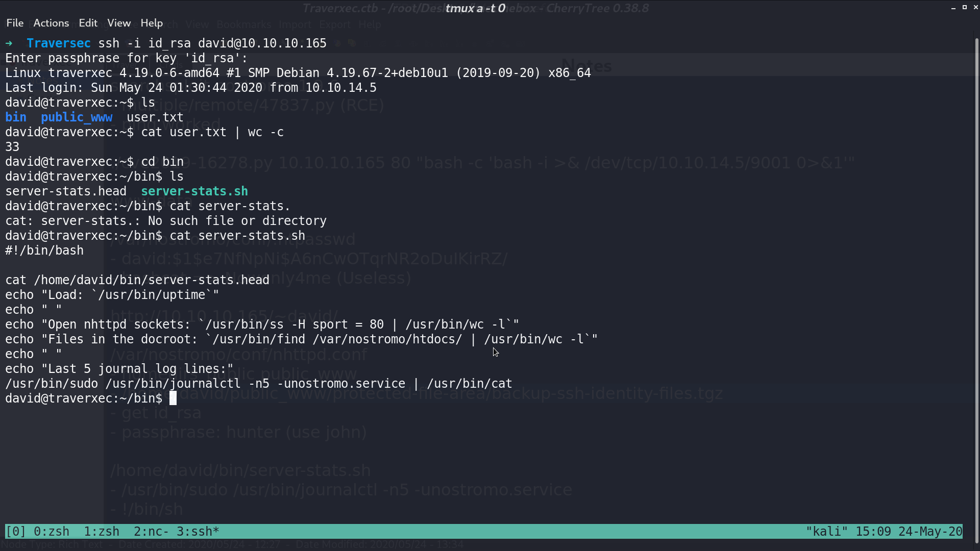Select the active 3:ssh tmux window
Image resolution: width=980 pixels, height=551 pixels.
(198, 532)
